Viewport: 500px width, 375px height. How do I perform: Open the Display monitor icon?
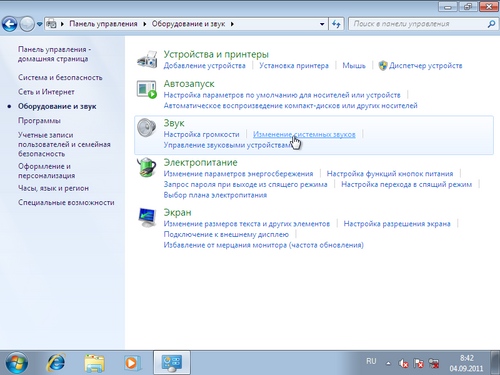147,217
